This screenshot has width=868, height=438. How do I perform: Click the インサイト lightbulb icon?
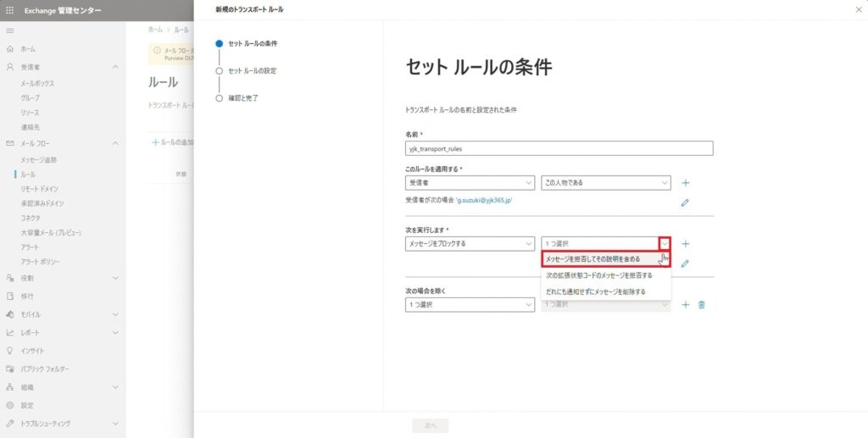click(x=10, y=351)
